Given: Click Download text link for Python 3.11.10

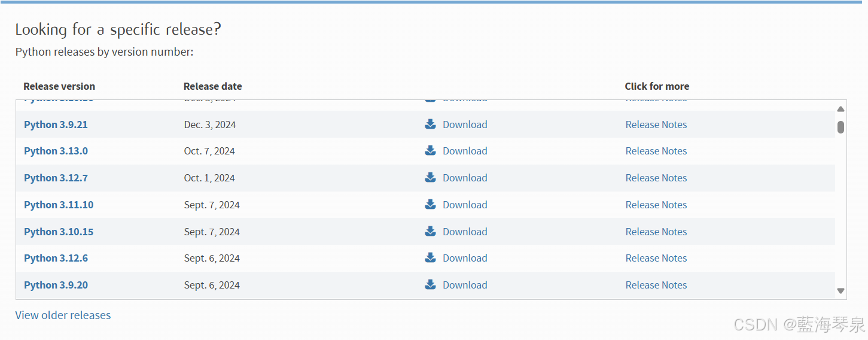Looking at the screenshot, I should [465, 205].
